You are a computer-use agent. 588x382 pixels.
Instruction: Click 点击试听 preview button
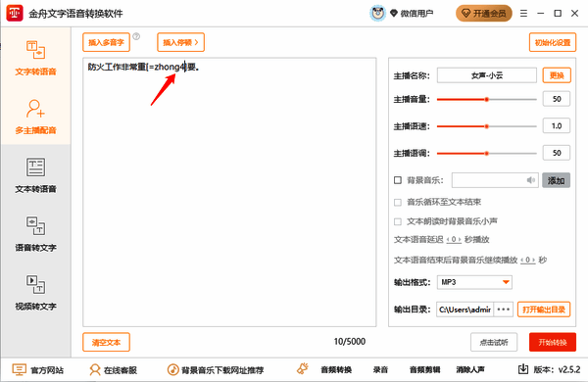tap(494, 342)
